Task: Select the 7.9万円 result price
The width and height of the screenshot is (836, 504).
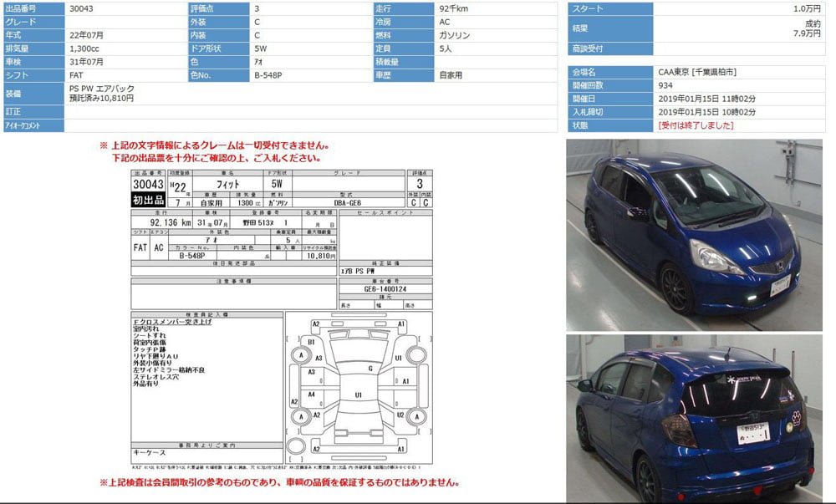Action: coord(807,33)
